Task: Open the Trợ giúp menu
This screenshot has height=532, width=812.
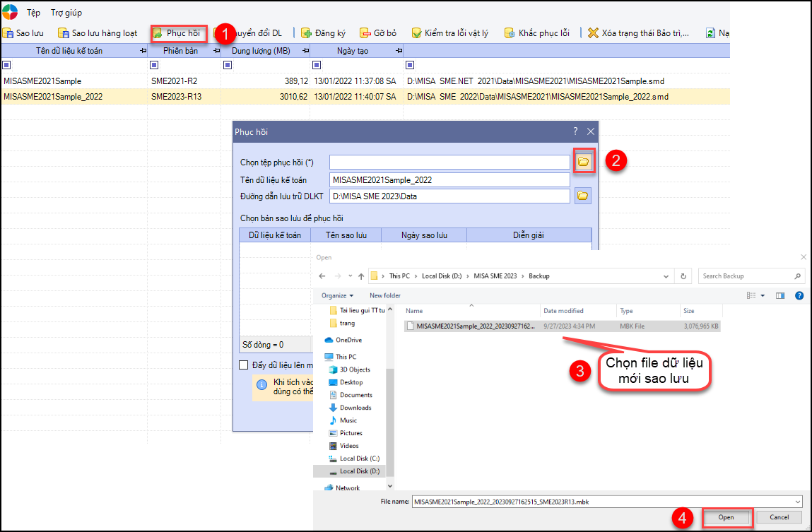Action: (66, 13)
